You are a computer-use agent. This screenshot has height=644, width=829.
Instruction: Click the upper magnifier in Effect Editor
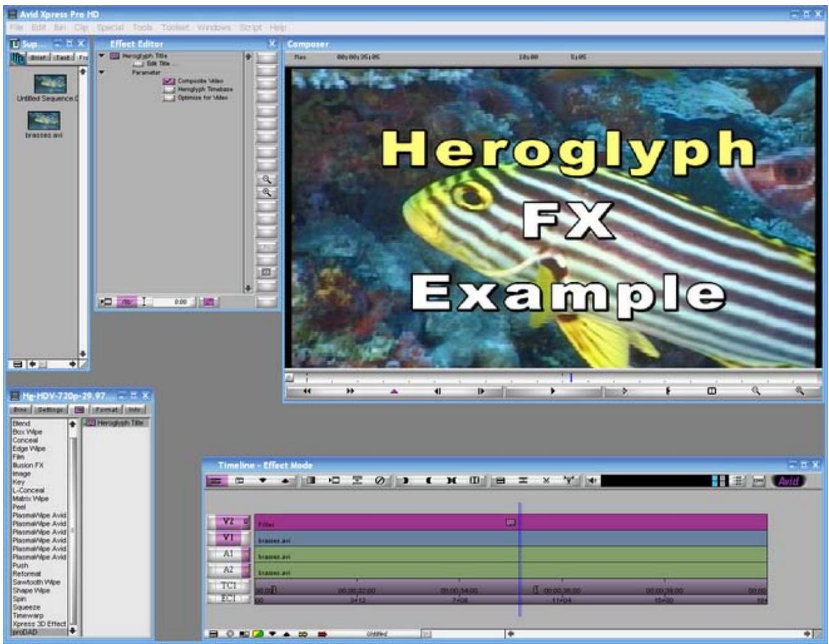coord(267,180)
